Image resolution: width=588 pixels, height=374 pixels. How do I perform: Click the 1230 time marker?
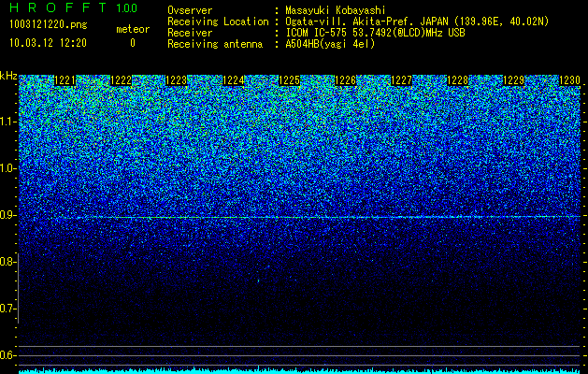(x=569, y=80)
